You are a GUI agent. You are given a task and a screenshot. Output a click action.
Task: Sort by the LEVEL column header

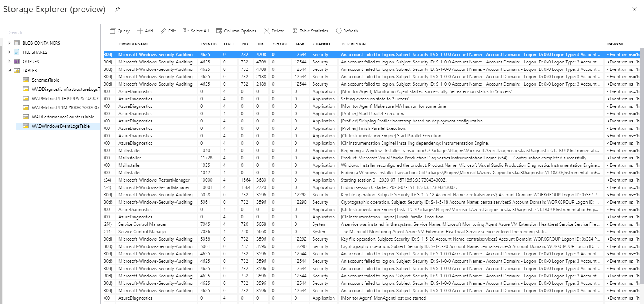coord(229,44)
